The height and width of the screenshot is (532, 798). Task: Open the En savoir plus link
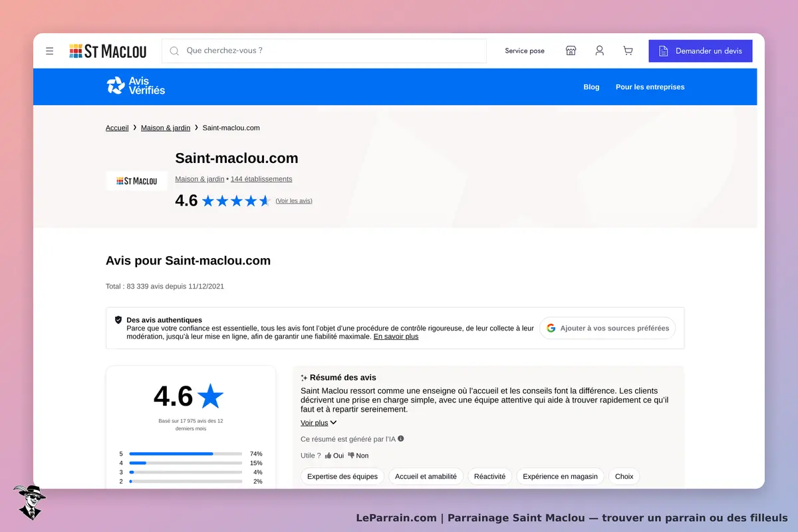coord(396,336)
